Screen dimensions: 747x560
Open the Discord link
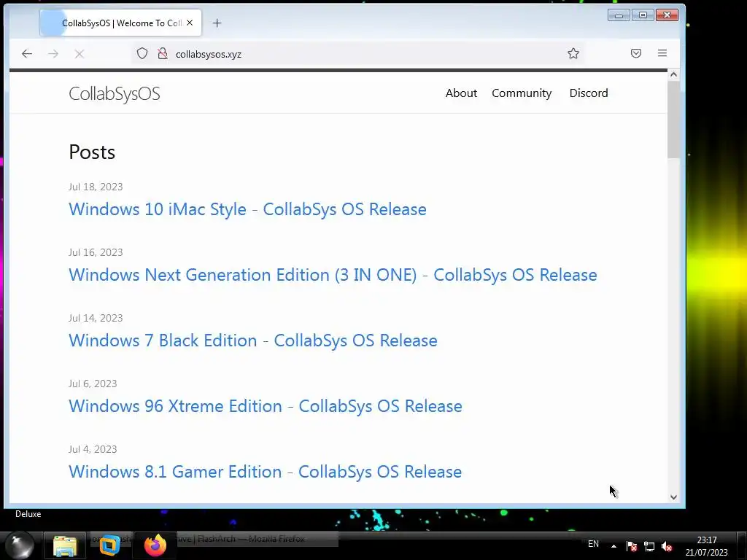pyautogui.click(x=589, y=93)
